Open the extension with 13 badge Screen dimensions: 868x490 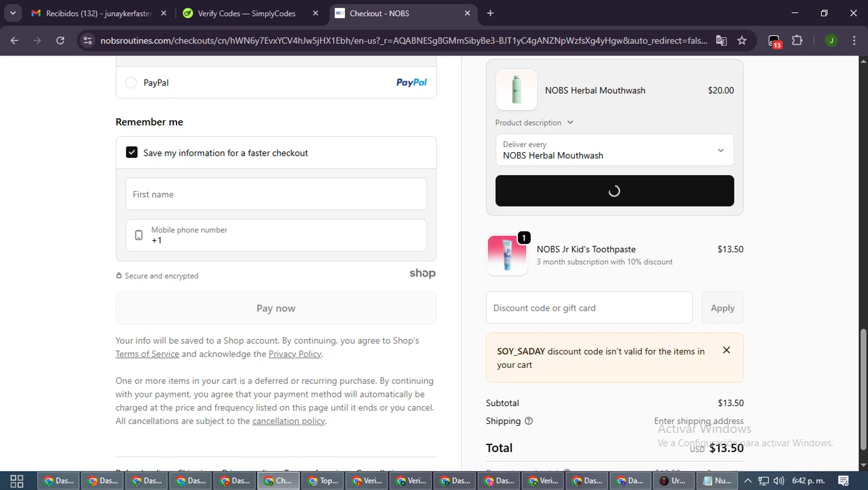click(775, 41)
